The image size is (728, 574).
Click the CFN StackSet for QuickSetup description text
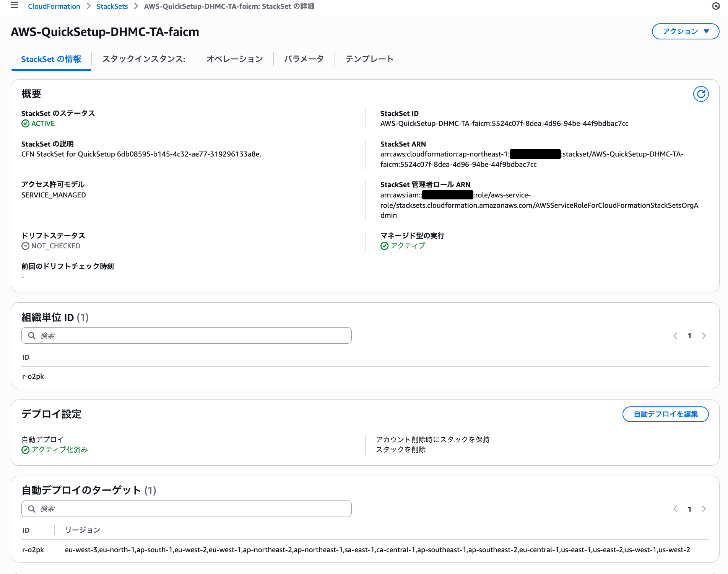[x=141, y=154]
